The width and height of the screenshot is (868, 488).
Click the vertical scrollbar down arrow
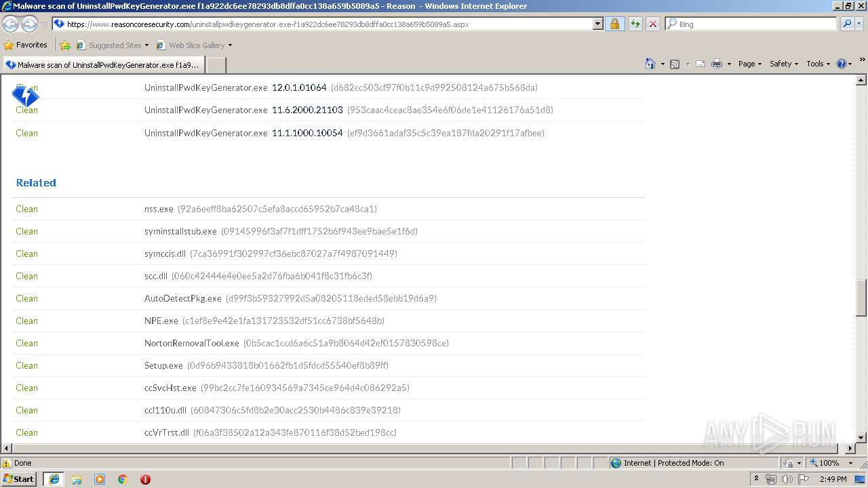pyautogui.click(x=861, y=438)
